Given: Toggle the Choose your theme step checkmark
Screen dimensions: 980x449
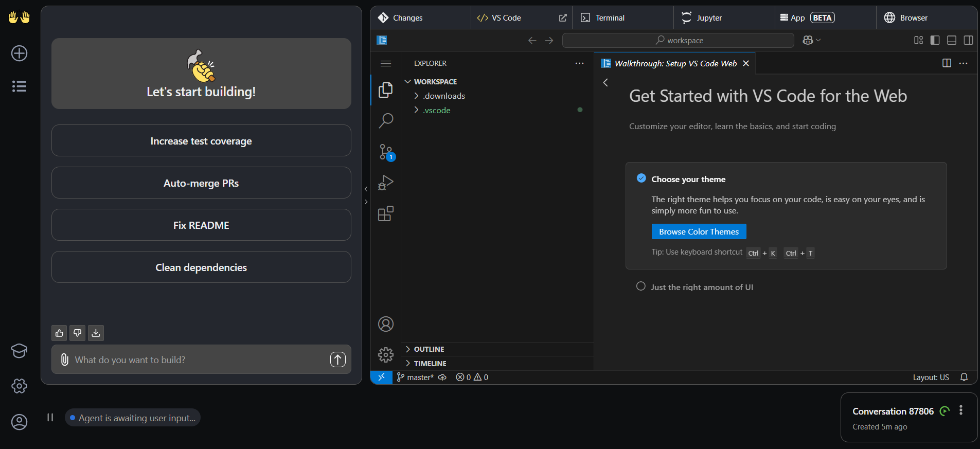Looking at the screenshot, I should click(x=642, y=178).
